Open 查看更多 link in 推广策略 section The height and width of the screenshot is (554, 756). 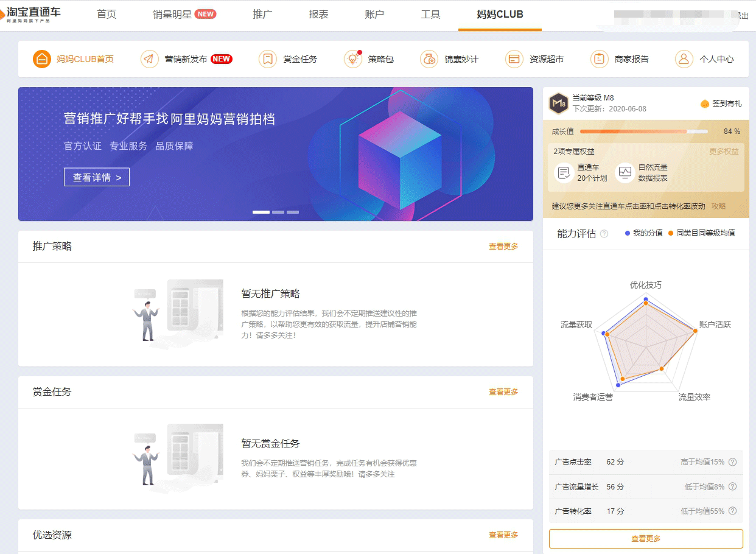click(x=503, y=247)
